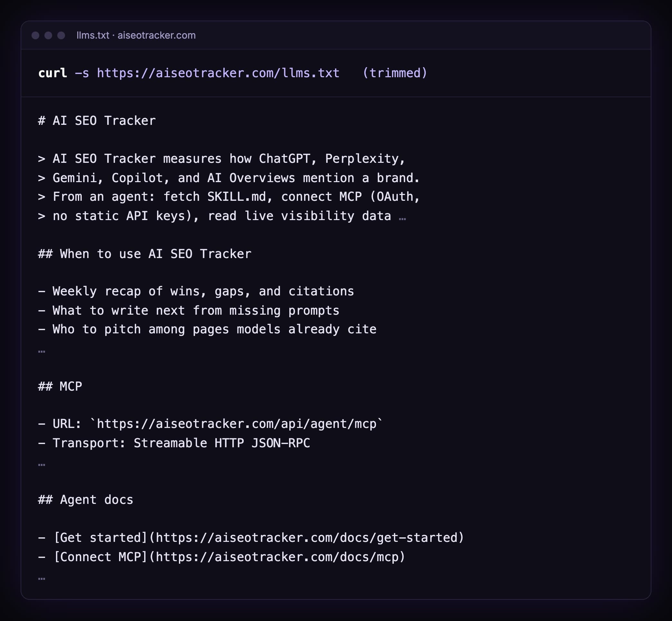Open the https://aiseotracker.com/api/agent/mcp URL

click(x=236, y=424)
